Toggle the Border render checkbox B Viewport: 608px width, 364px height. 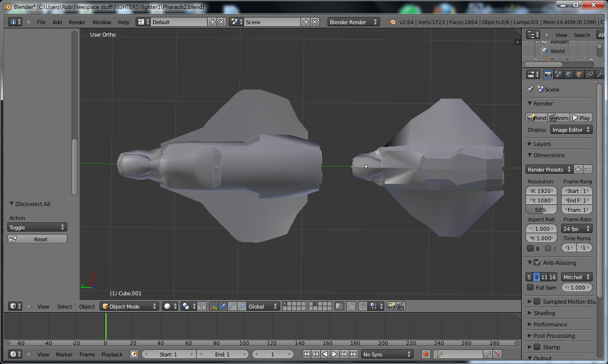530,248
